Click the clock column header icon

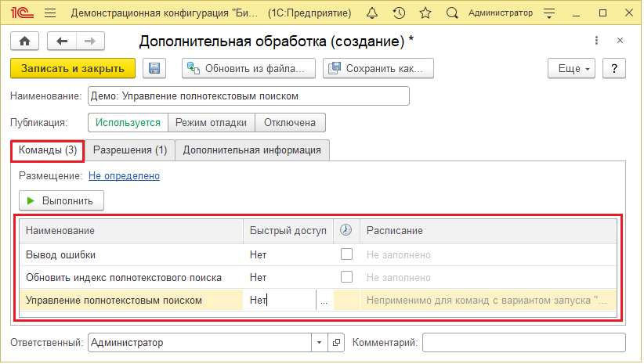click(x=346, y=230)
